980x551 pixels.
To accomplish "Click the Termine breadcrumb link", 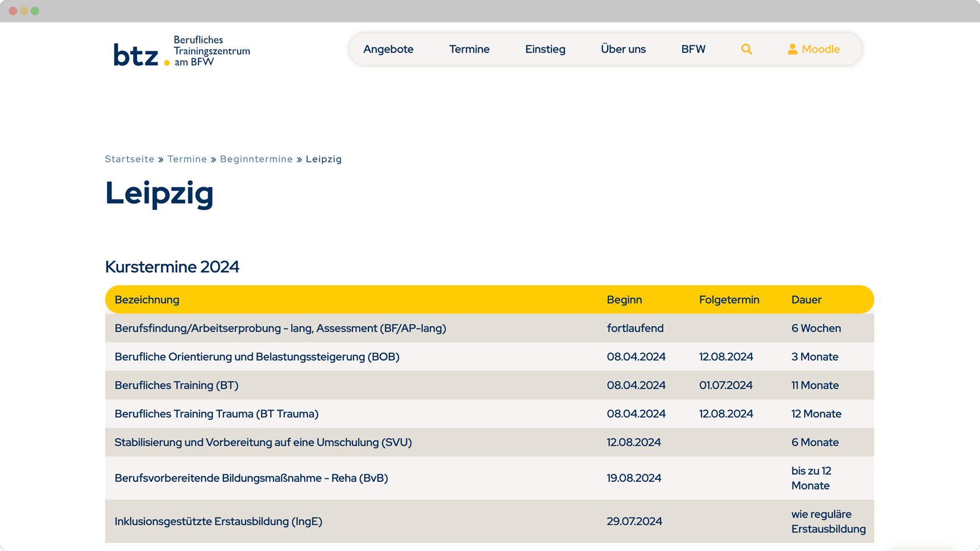I will [187, 159].
